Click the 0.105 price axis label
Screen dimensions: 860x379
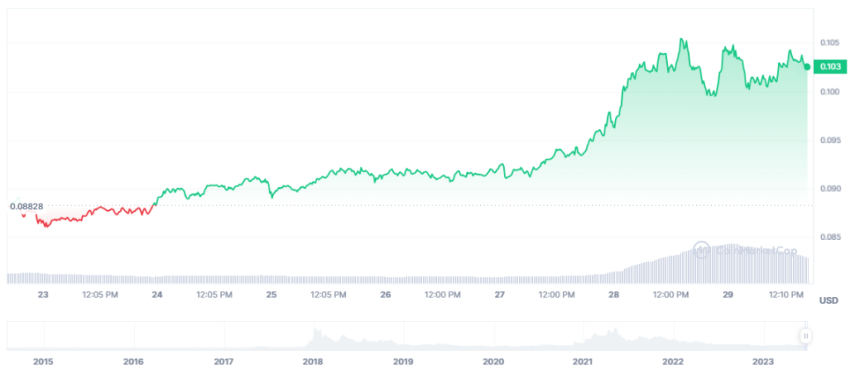coord(829,43)
